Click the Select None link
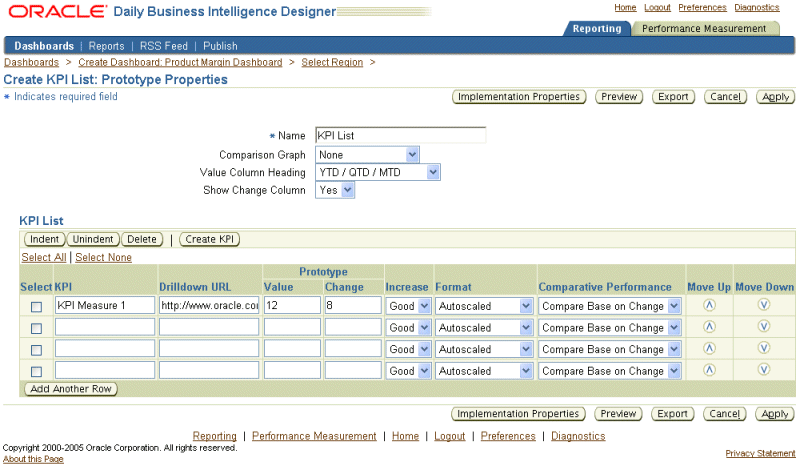Image resolution: width=800 pixels, height=466 pixels. (x=103, y=257)
